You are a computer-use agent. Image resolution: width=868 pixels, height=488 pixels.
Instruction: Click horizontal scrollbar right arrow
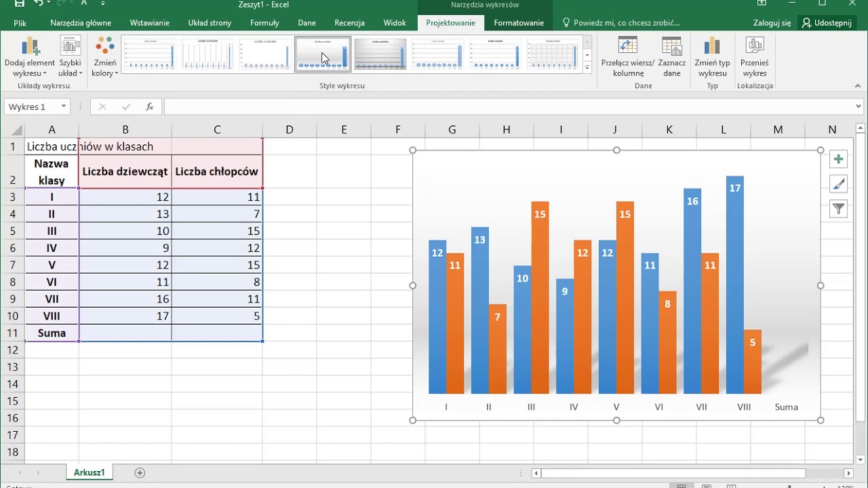coord(848,473)
